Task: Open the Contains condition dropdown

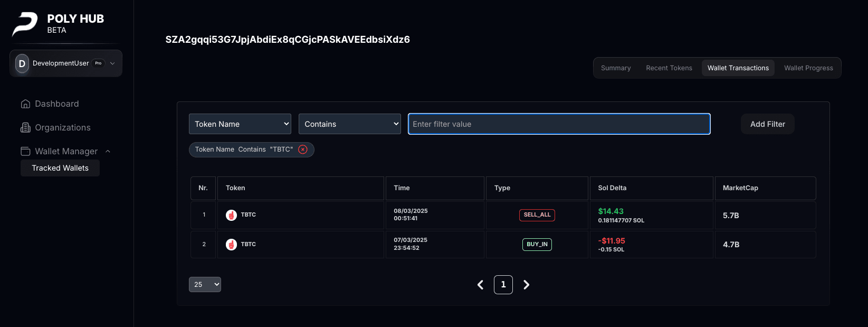Action: [x=350, y=124]
